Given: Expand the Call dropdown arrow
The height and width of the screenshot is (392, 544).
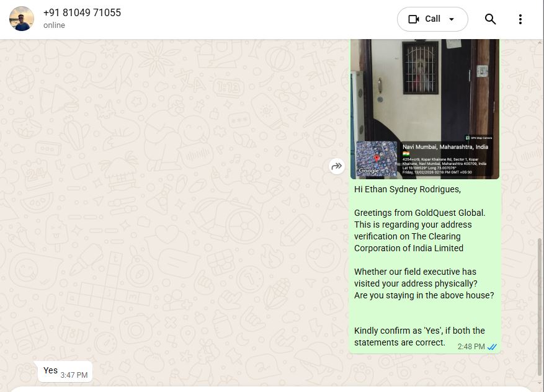Looking at the screenshot, I should pos(452,19).
